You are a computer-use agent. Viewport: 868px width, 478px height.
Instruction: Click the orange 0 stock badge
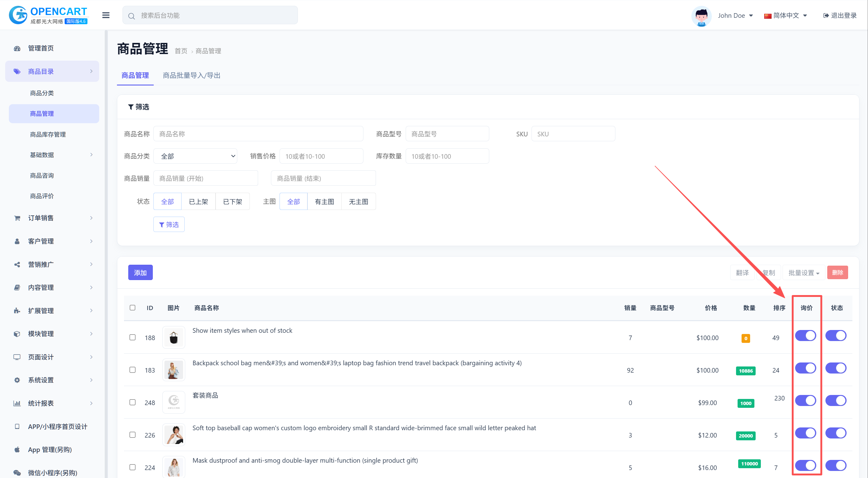tap(746, 338)
